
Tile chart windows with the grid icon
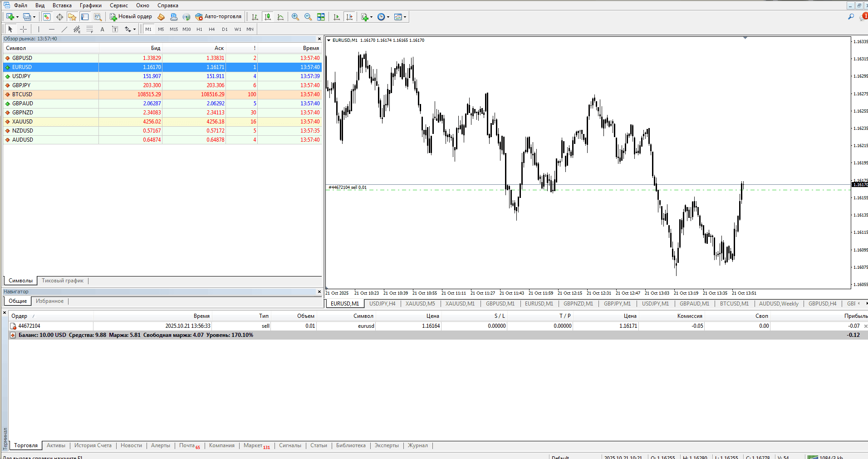[x=321, y=17]
